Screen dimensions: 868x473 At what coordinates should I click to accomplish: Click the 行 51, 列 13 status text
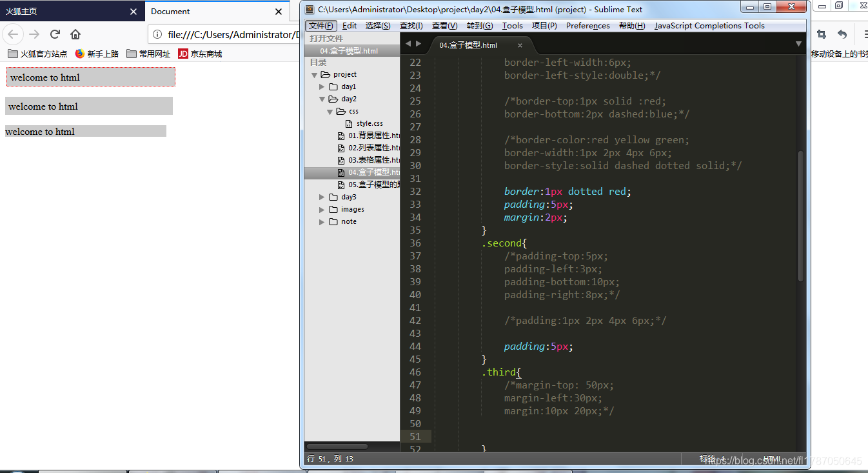(x=330, y=459)
